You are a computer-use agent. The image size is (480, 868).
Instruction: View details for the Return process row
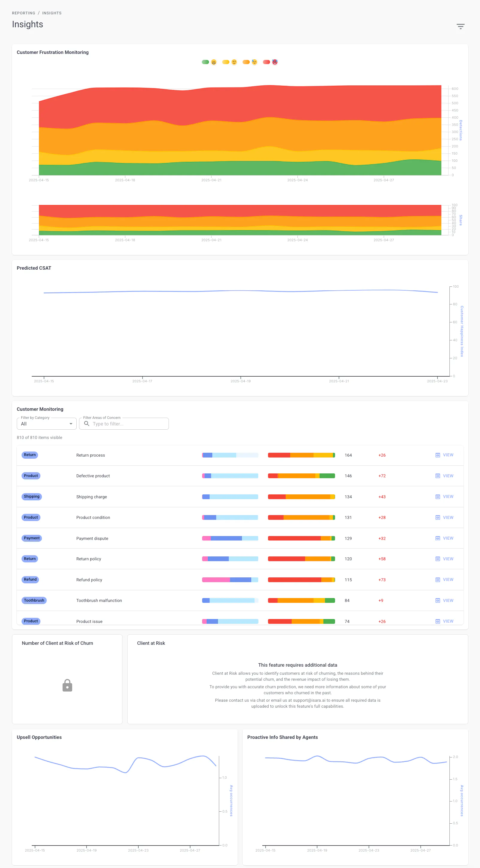tap(444, 455)
